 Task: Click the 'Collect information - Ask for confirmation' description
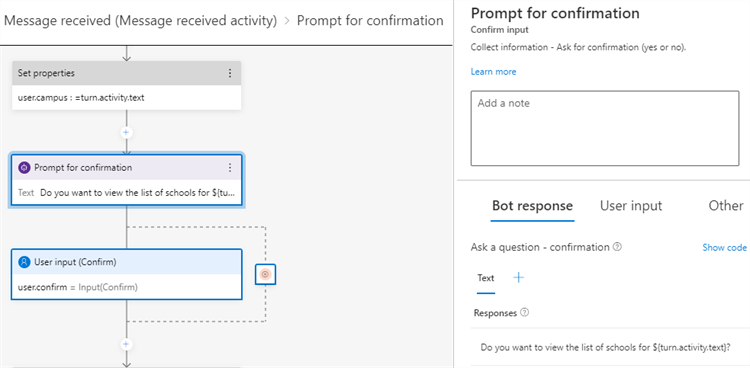[x=578, y=47]
